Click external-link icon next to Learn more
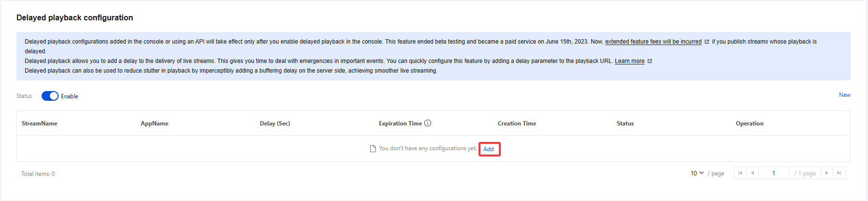 tap(650, 61)
